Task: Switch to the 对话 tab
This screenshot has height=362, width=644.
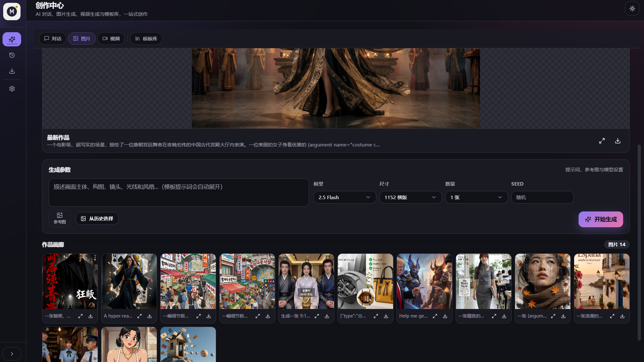Action: point(53,39)
